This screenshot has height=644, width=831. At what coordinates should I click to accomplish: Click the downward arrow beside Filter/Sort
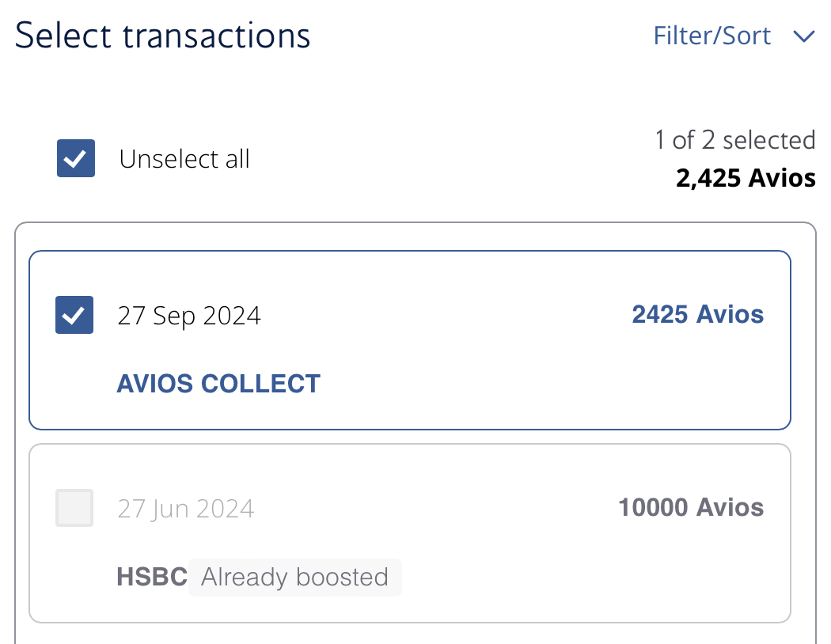804,36
